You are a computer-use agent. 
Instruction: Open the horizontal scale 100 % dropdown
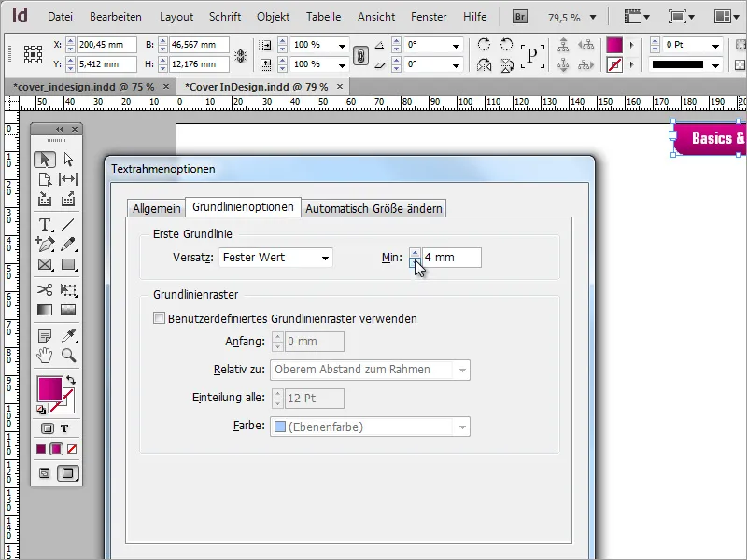[x=342, y=46]
